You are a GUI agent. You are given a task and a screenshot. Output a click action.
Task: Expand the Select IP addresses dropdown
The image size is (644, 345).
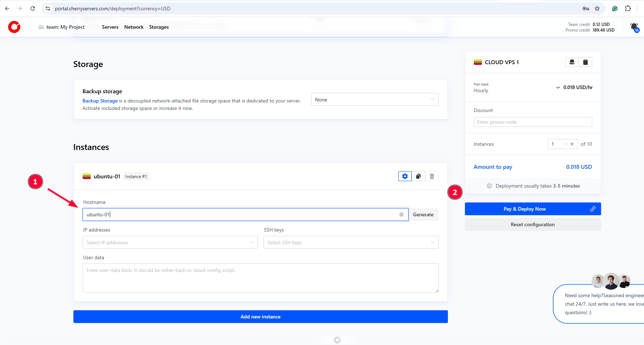tap(170, 243)
